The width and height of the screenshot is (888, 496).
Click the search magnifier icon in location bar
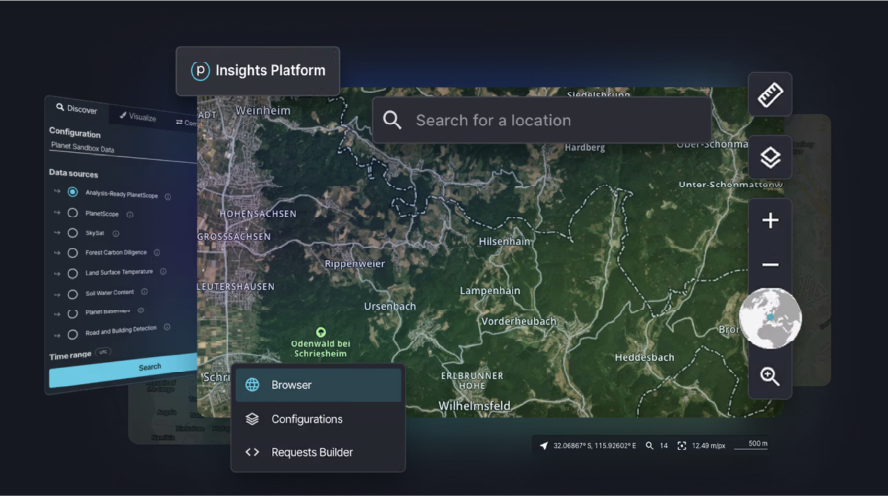[392, 120]
